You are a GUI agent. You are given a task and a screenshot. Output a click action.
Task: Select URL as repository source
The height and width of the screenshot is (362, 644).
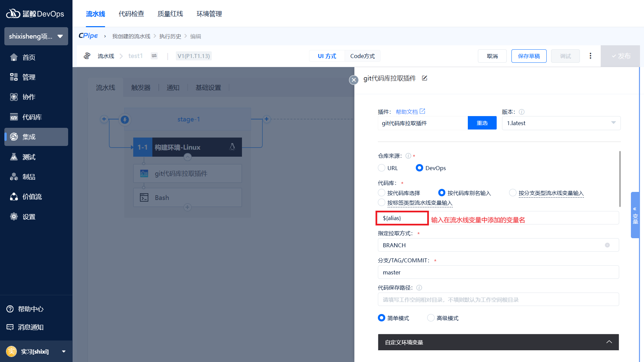[382, 168]
